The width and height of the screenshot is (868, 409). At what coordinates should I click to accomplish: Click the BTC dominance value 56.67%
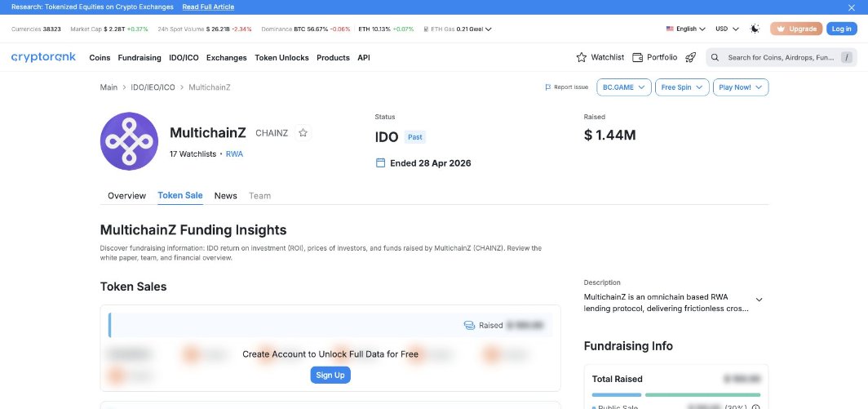coord(317,29)
